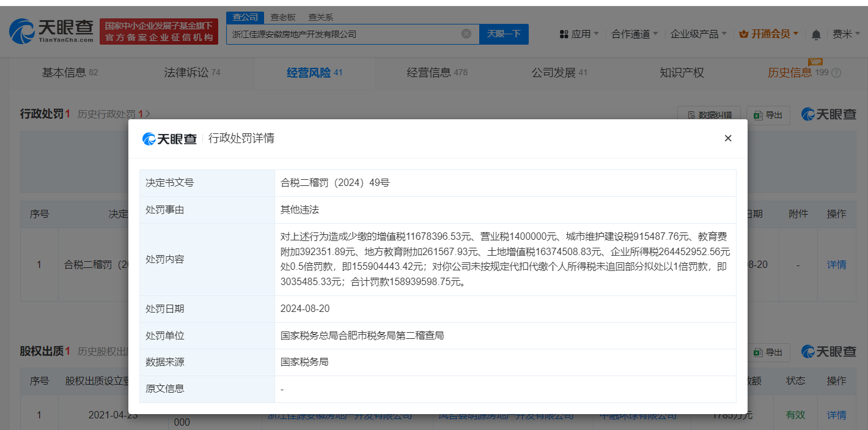Click the crown icon next to 开通会员
868x430 pixels.
click(x=744, y=34)
